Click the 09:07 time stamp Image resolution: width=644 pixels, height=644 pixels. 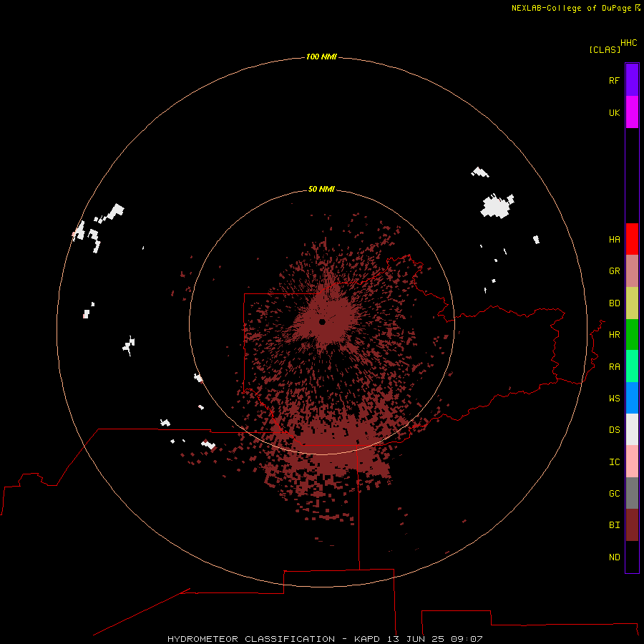(x=466, y=639)
